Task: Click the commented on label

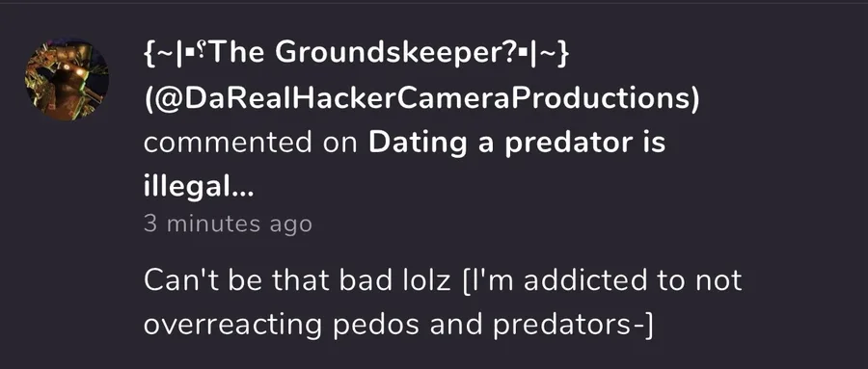Action: (250, 144)
